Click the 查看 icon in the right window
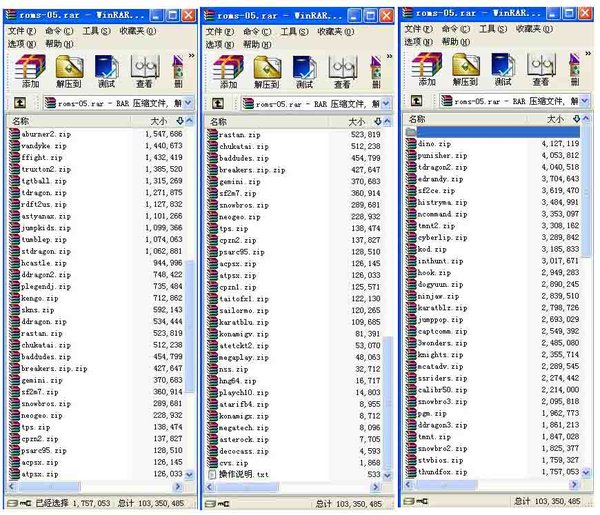The height and width of the screenshot is (515, 600). (541, 70)
